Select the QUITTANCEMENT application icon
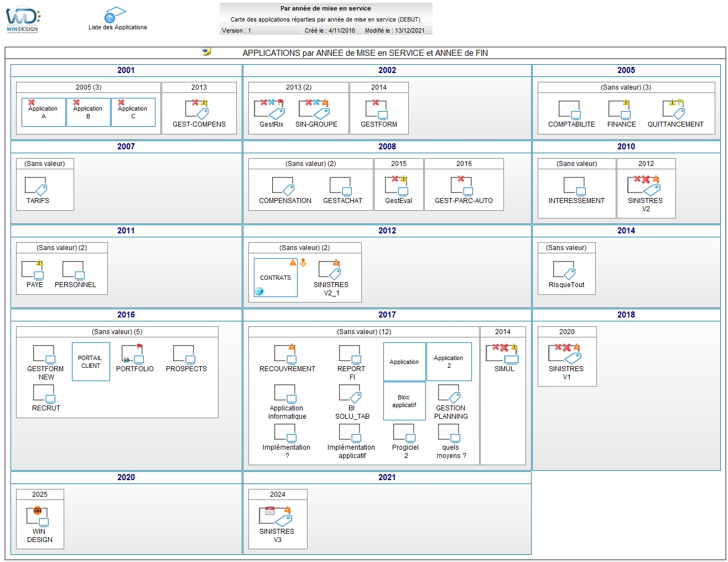The width and height of the screenshot is (728, 562). click(x=674, y=110)
